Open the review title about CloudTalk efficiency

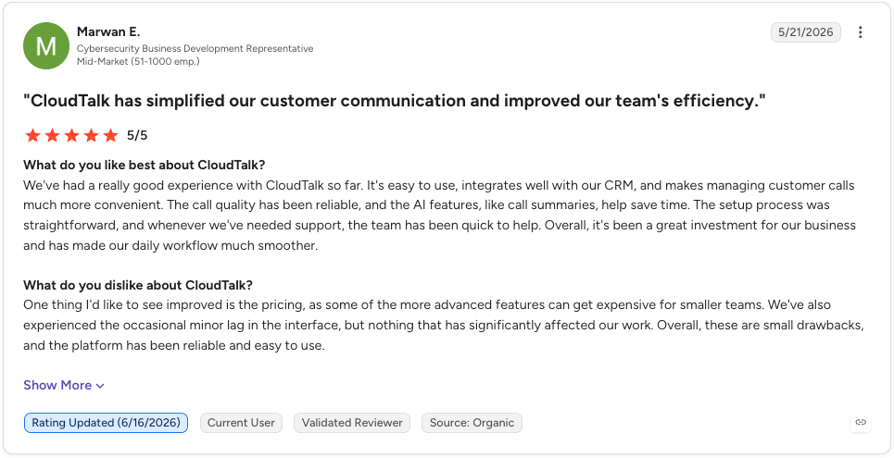pos(394,102)
